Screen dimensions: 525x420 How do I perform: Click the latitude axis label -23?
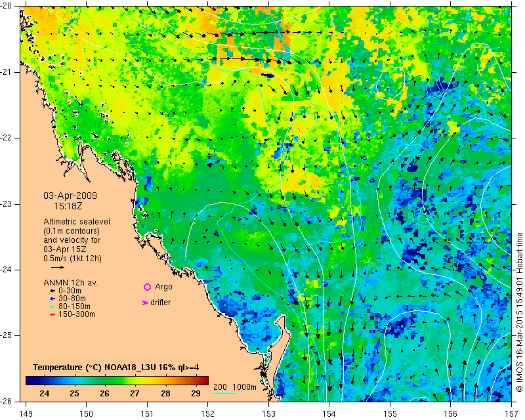[x=6, y=204]
